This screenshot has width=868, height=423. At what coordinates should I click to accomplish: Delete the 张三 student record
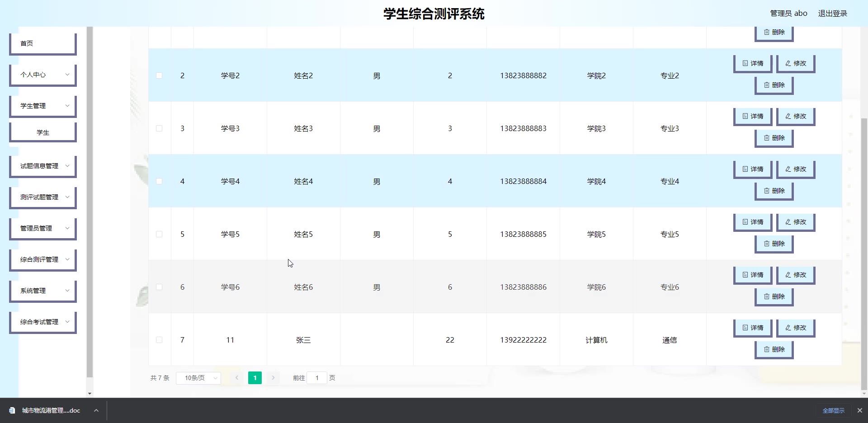(x=774, y=350)
